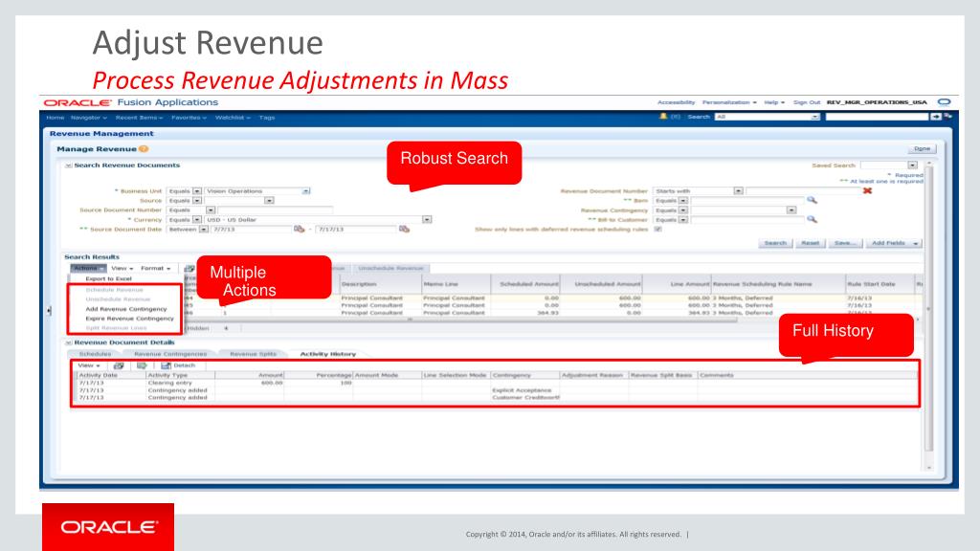Viewport: 980px width, 551px height.
Task: Open the Revenue Contingency value dropdown
Action: (791, 209)
